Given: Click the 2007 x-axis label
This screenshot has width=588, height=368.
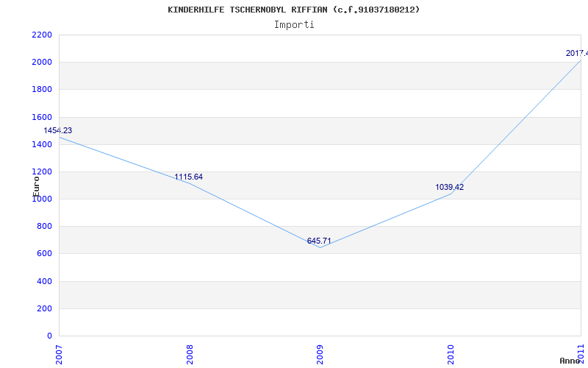Looking at the screenshot, I should 59,355.
